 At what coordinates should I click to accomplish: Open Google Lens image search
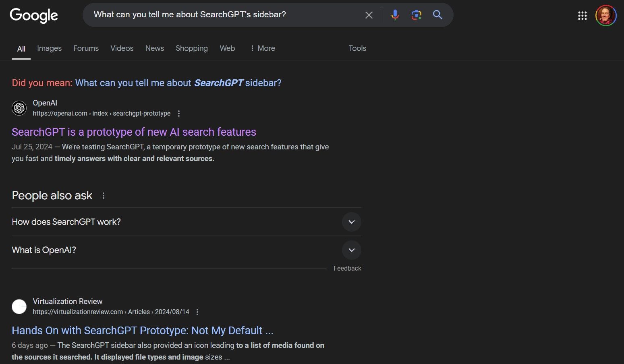pyautogui.click(x=416, y=15)
